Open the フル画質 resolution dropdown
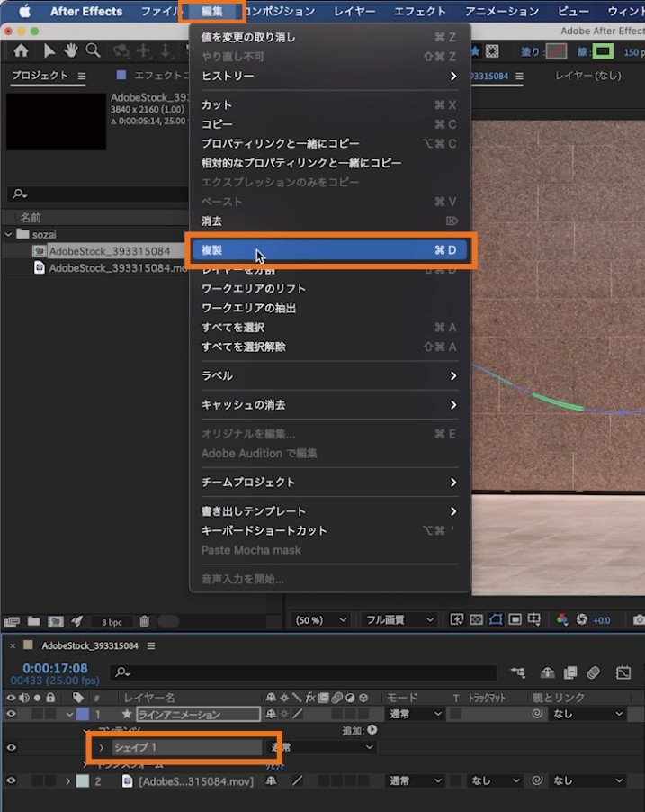The width and height of the screenshot is (645, 812). 399,620
